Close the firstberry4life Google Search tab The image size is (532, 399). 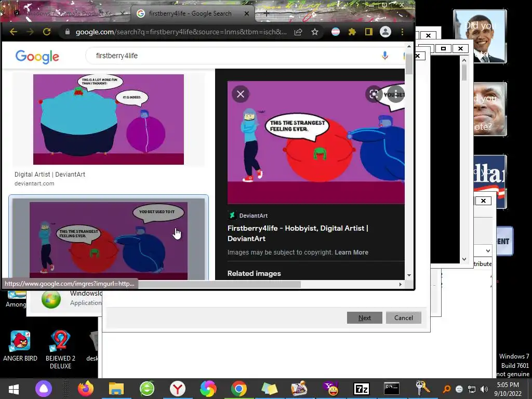point(247,14)
